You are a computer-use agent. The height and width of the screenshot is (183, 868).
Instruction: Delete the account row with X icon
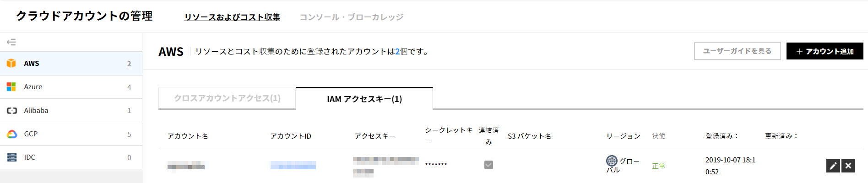(x=848, y=166)
